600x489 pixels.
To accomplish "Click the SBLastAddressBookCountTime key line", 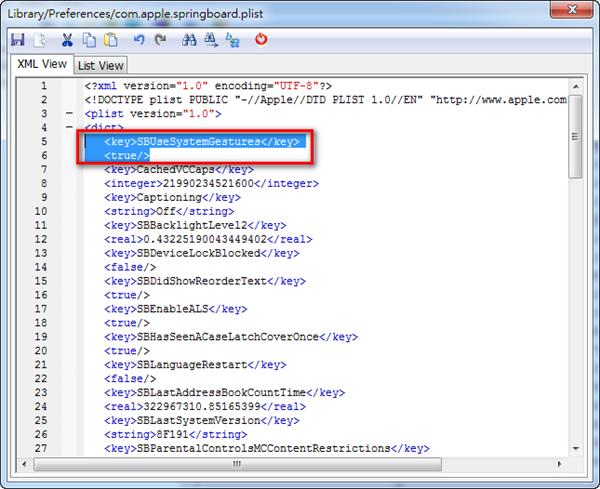I will (224, 393).
